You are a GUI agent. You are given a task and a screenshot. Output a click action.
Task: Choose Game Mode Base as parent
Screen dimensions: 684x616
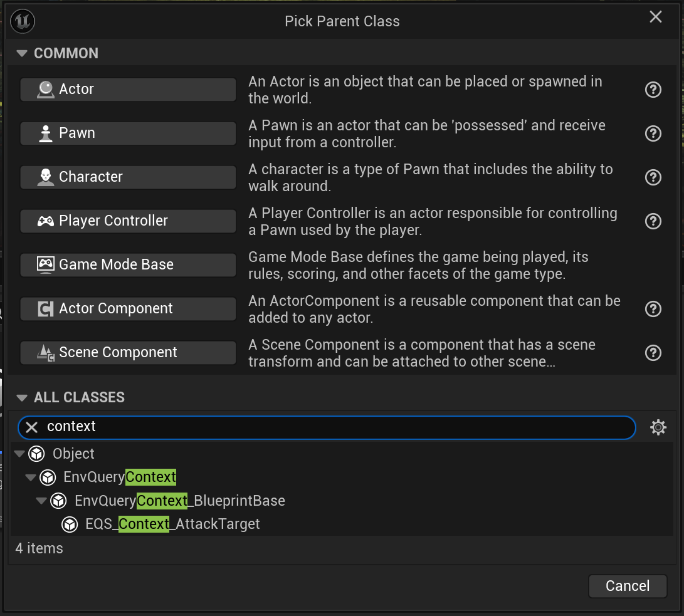click(x=128, y=265)
